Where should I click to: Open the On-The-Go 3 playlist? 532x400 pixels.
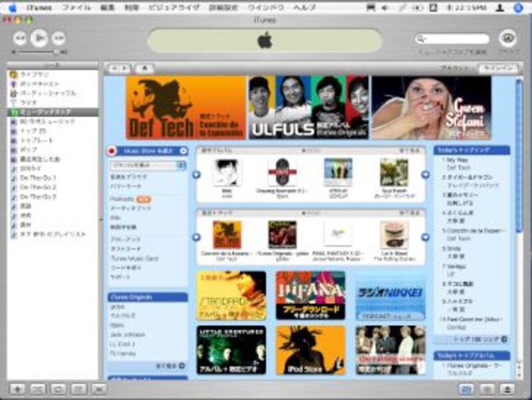coord(53,197)
